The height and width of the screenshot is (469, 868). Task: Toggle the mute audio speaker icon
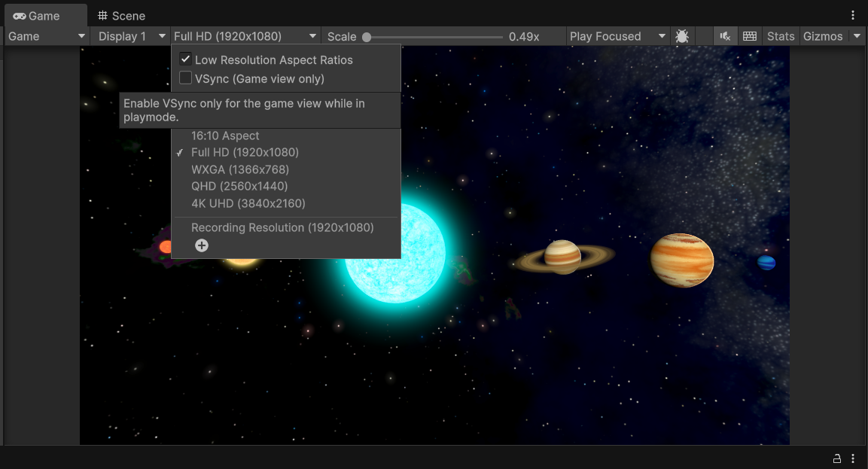pos(725,36)
